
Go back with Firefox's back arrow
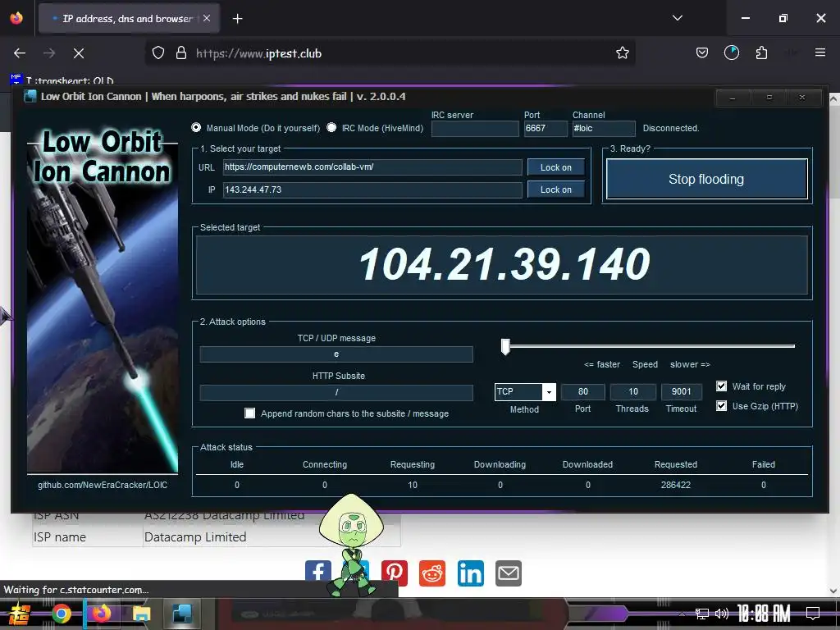click(x=20, y=53)
